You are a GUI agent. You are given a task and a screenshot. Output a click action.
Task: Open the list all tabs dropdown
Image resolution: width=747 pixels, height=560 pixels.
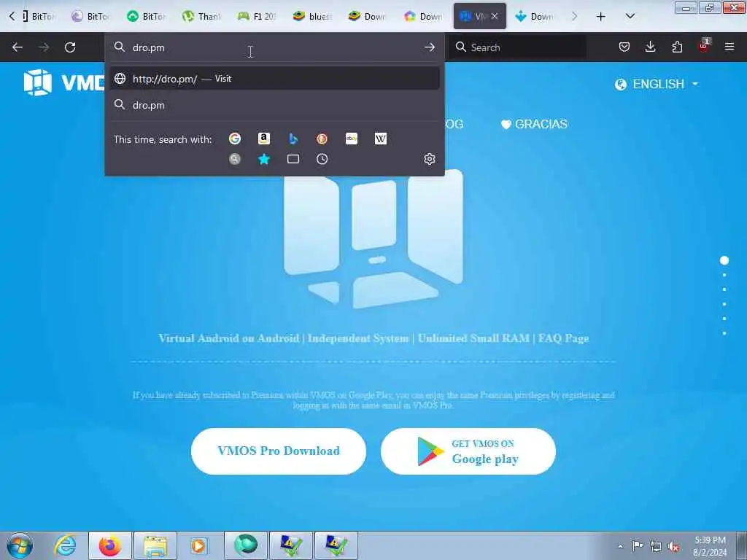[x=630, y=17]
